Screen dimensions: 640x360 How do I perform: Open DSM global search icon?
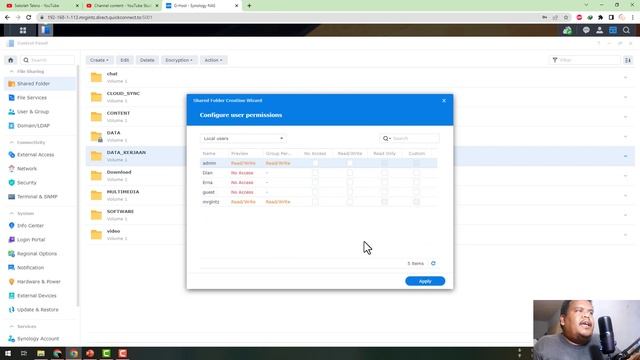point(626,30)
